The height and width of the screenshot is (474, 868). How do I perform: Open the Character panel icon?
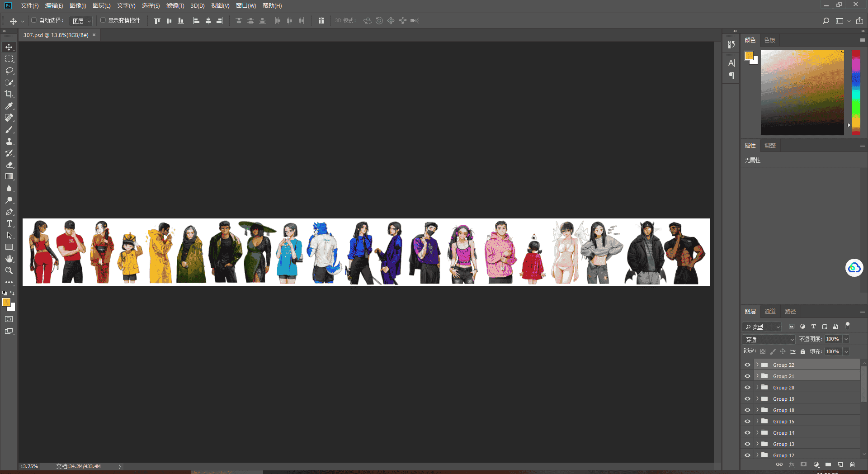[731, 63]
